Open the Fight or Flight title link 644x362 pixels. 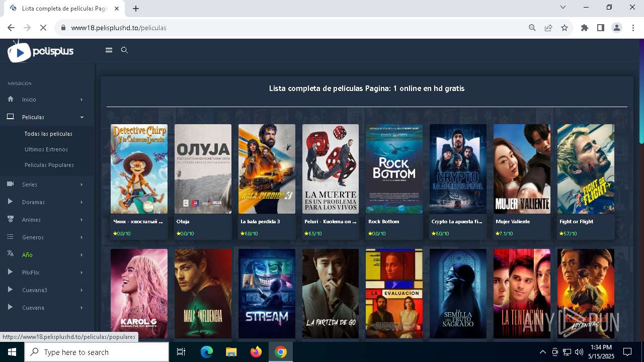pos(576,221)
